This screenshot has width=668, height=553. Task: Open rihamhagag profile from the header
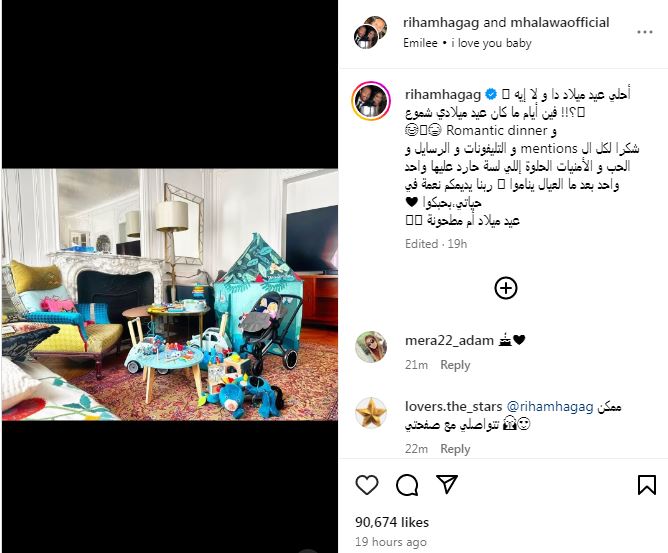441,23
